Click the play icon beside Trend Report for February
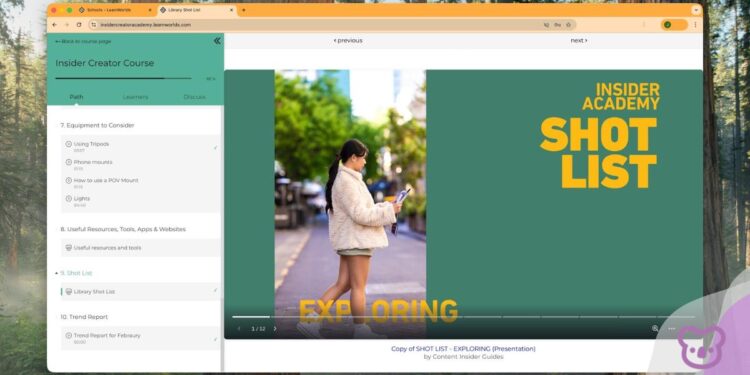Screen dimensions: 750x375 [68, 336]
